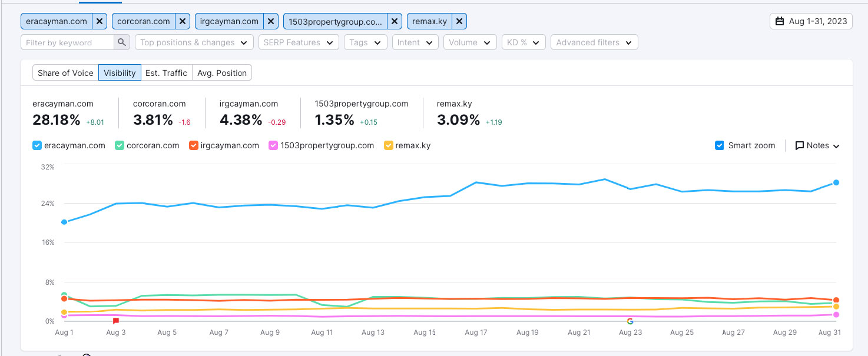Image resolution: width=868 pixels, height=356 pixels.
Task: Click remax.ky 3.09% visibility value
Action: (x=459, y=120)
